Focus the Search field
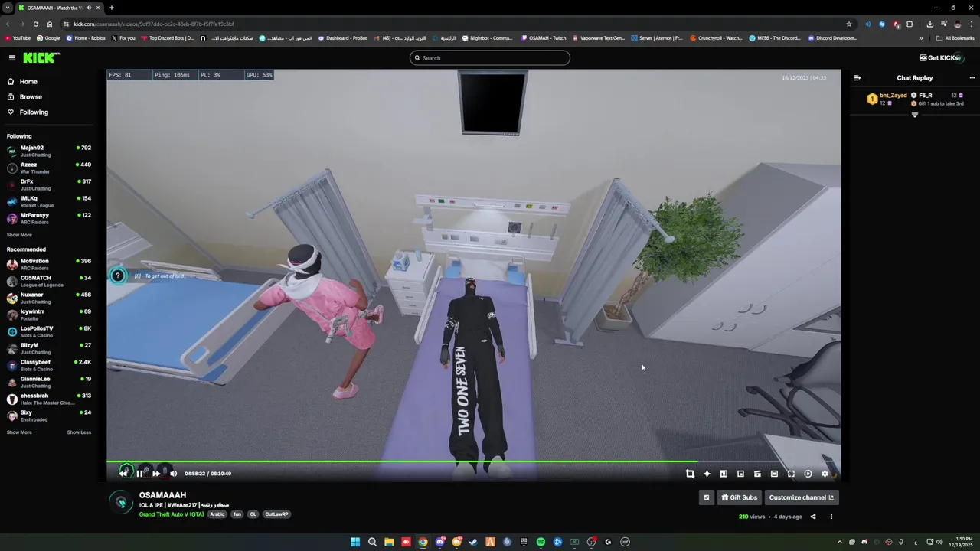Screen dimensions: 980x551 click(490, 58)
